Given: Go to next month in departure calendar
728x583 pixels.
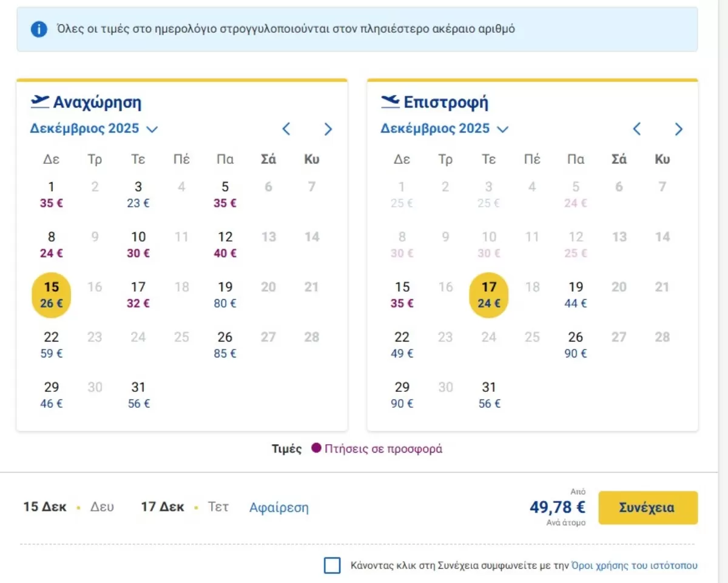Looking at the screenshot, I should click(328, 129).
